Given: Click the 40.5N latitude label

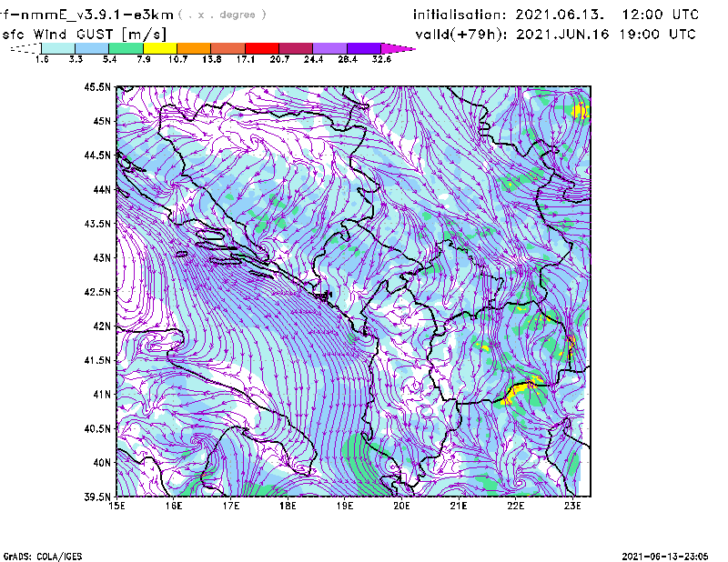Looking at the screenshot, I should click(x=97, y=428).
